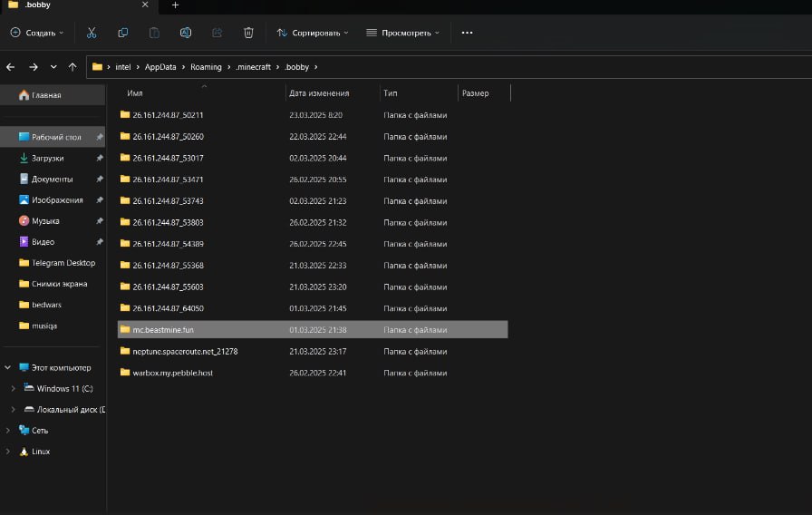
Task: Open the Сортировать sort dropdown
Action: tap(313, 33)
